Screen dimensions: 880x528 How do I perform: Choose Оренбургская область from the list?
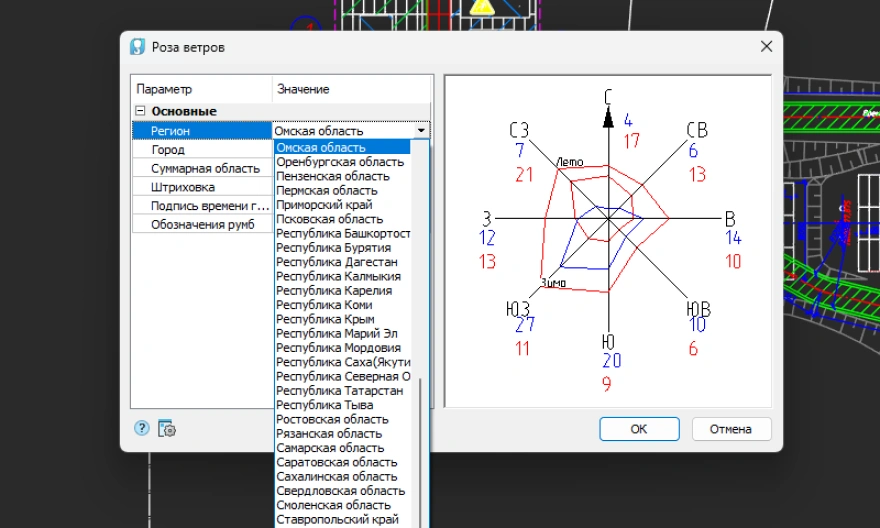tap(340, 162)
